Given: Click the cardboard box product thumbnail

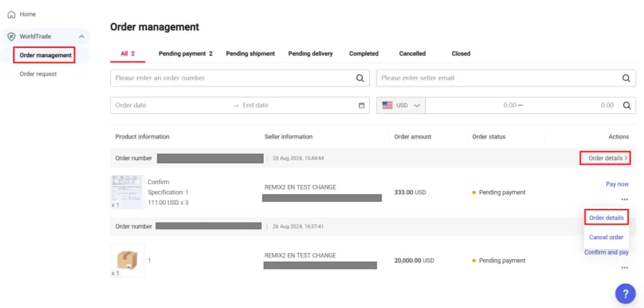Looking at the screenshot, I should [x=128, y=260].
